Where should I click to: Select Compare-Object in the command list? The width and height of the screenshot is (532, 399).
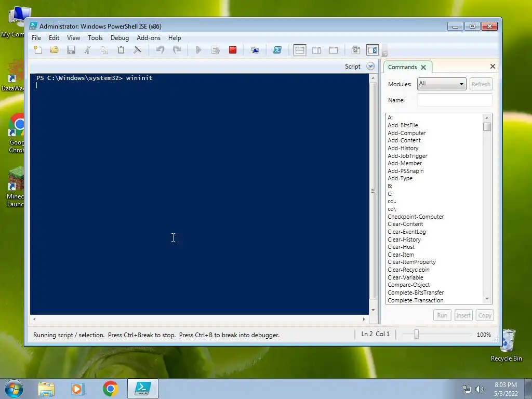tap(408, 285)
